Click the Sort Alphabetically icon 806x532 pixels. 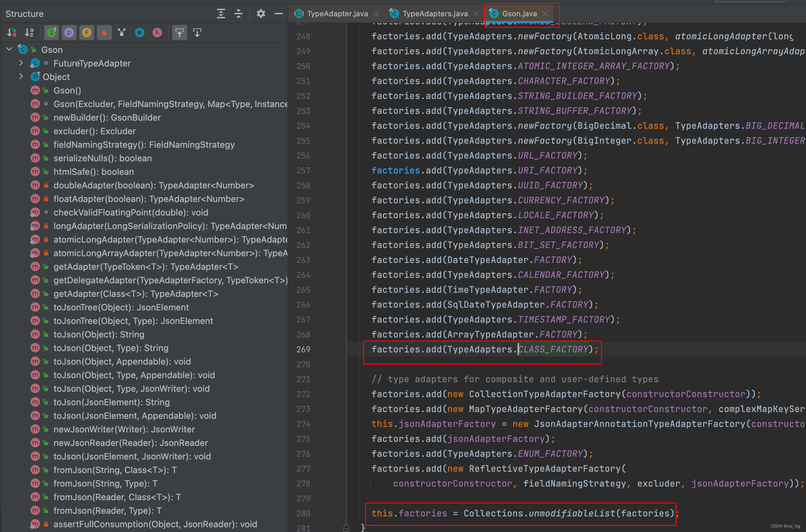29,33
